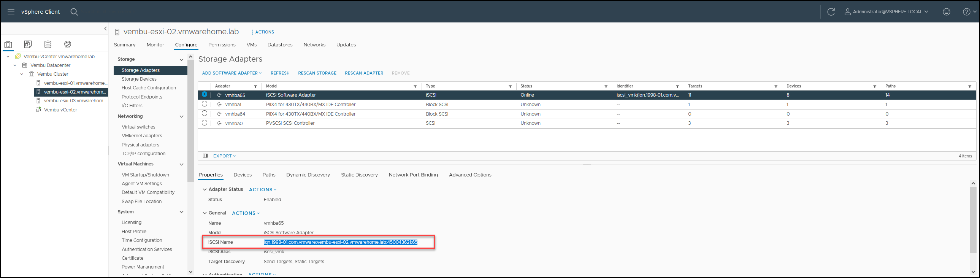Click the host icon beside page title
The height and width of the screenshot is (278, 980).
pos(117,32)
